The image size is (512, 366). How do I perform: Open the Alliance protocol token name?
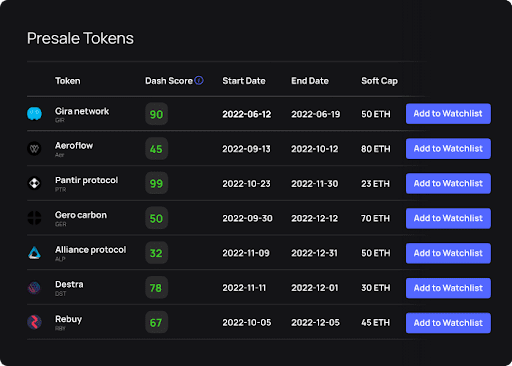click(x=91, y=249)
